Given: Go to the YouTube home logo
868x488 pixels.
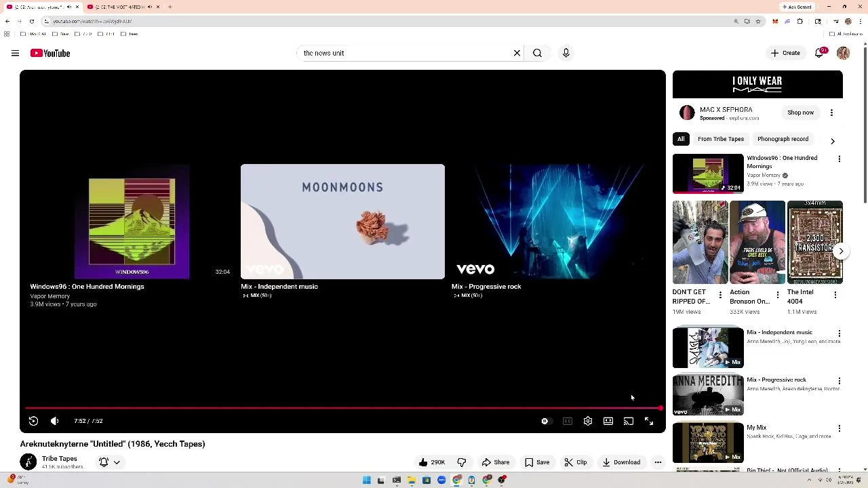Looking at the screenshot, I should click(50, 53).
